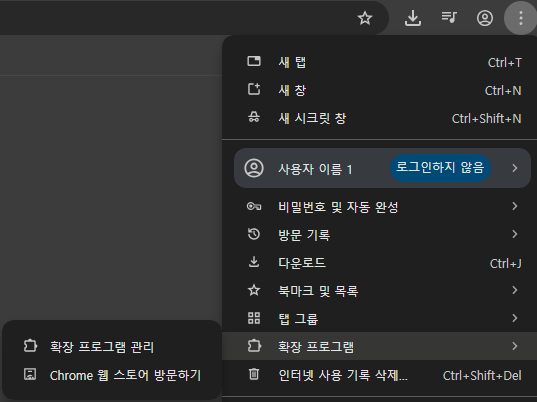Open the downloads toolbar icon
Viewport: 537px width, 402px height.
(413, 18)
